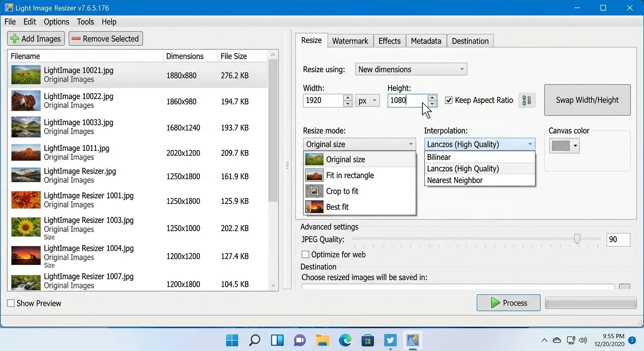Click the Remove Selected button
This screenshot has width=644, height=351.
coord(106,39)
